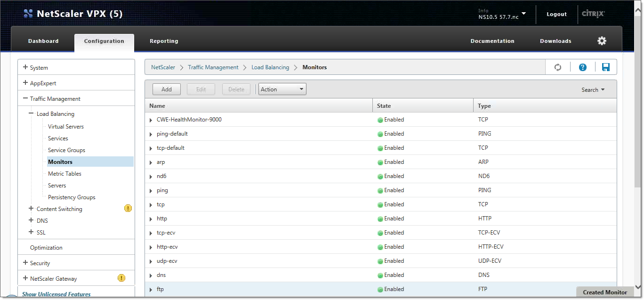Expand the AppExpert tree node

pos(25,83)
